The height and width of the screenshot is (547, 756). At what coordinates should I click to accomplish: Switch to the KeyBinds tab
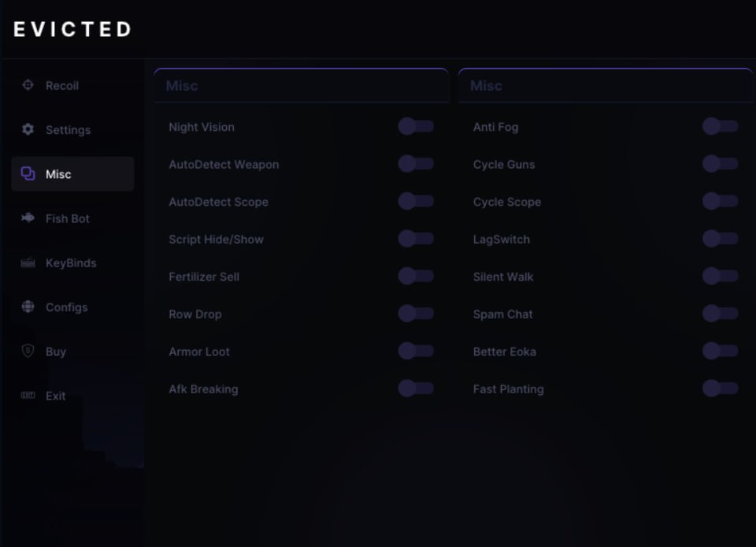click(71, 262)
